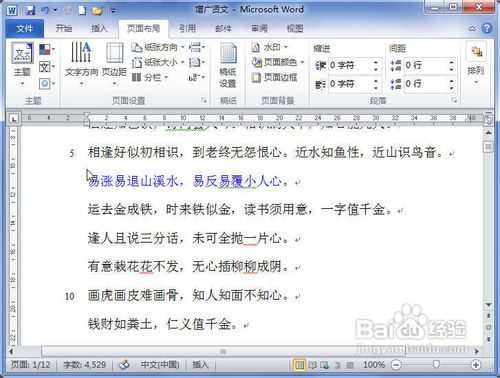
Task: Click Previous Page browse button
Action: click(488, 316)
